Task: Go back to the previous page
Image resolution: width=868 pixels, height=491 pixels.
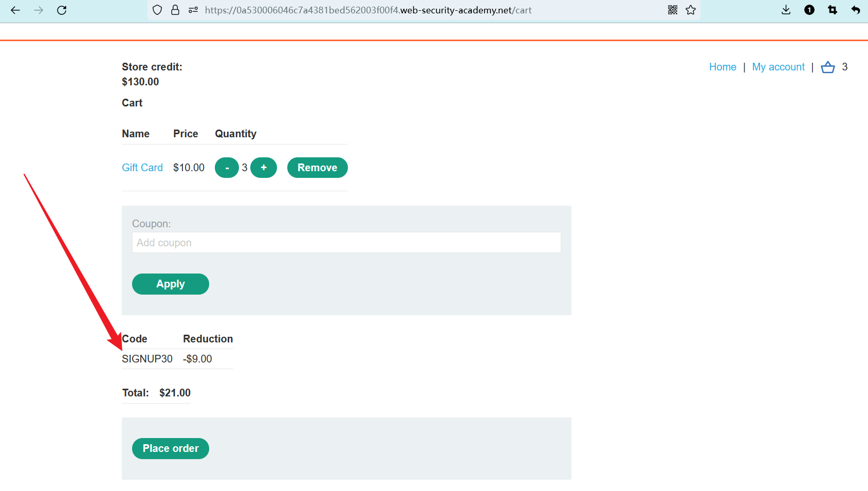Action: coord(15,10)
